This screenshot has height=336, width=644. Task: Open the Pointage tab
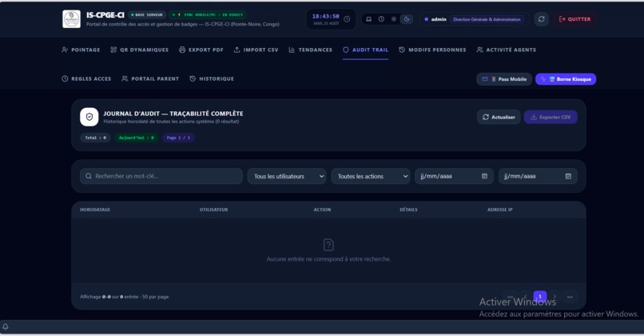point(81,50)
